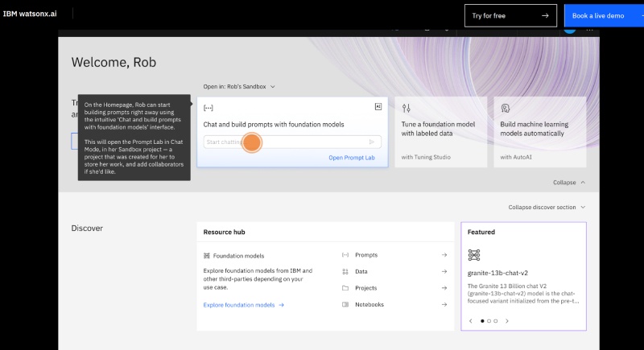This screenshot has width=644, height=350.
Task: Open the Open Prompt Lab link
Action: (352, 158)
